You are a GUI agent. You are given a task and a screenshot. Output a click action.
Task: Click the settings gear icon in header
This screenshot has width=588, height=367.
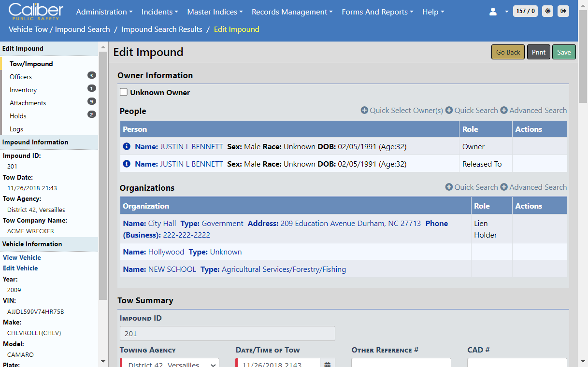click(547, 11)
